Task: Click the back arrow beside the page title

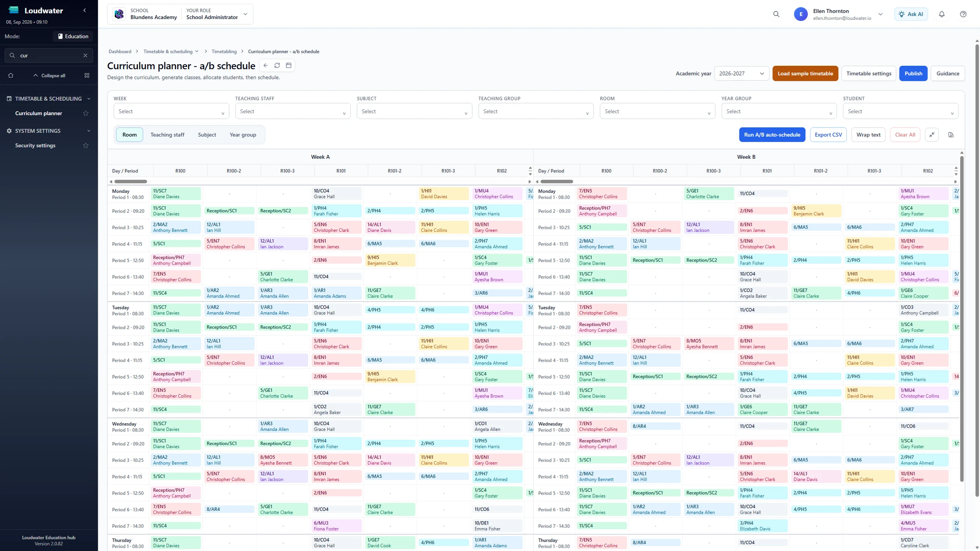Action: pos(266,65)
